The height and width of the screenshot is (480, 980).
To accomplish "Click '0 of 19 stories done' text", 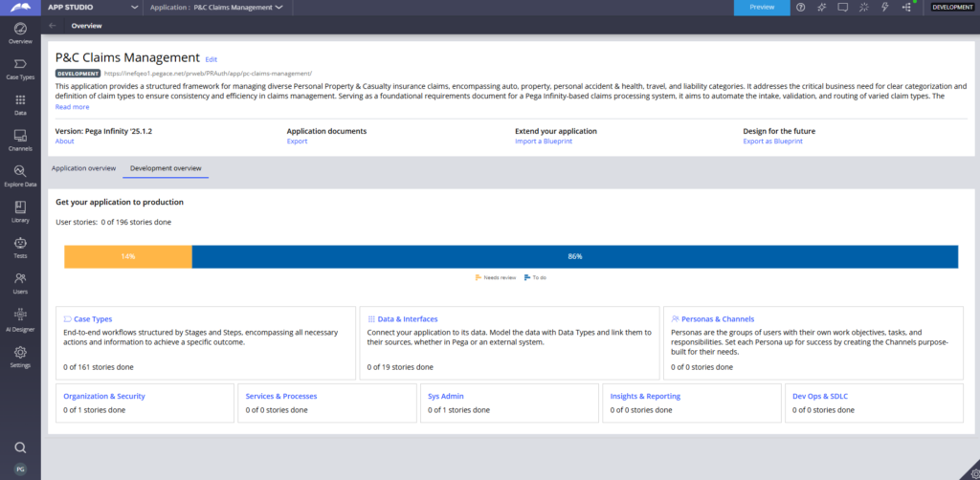I will pos(400,367).
